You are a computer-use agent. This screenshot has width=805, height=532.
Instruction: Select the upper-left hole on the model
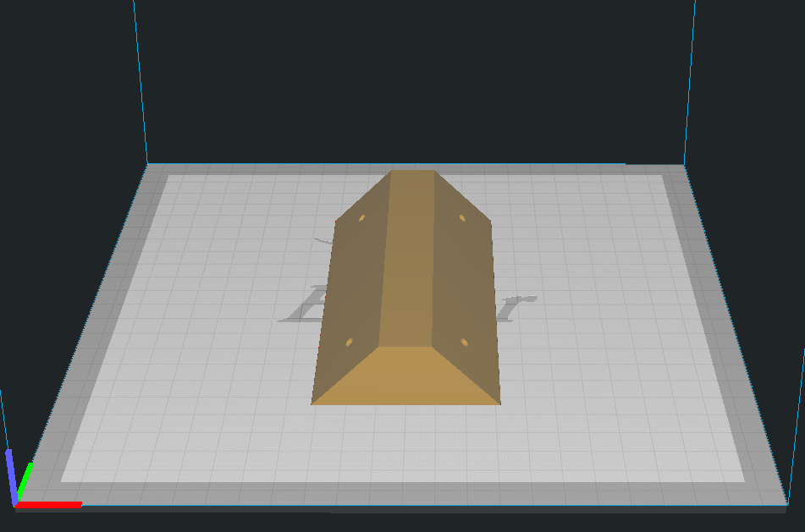point(362,218)
